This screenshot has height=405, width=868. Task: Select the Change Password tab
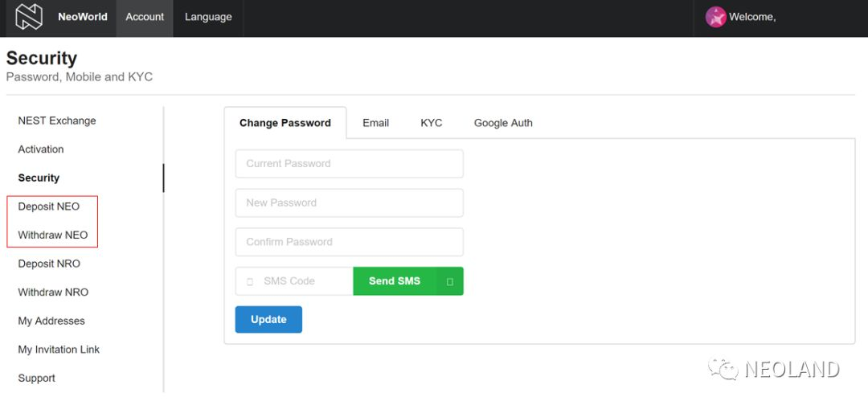click(285, 123)
